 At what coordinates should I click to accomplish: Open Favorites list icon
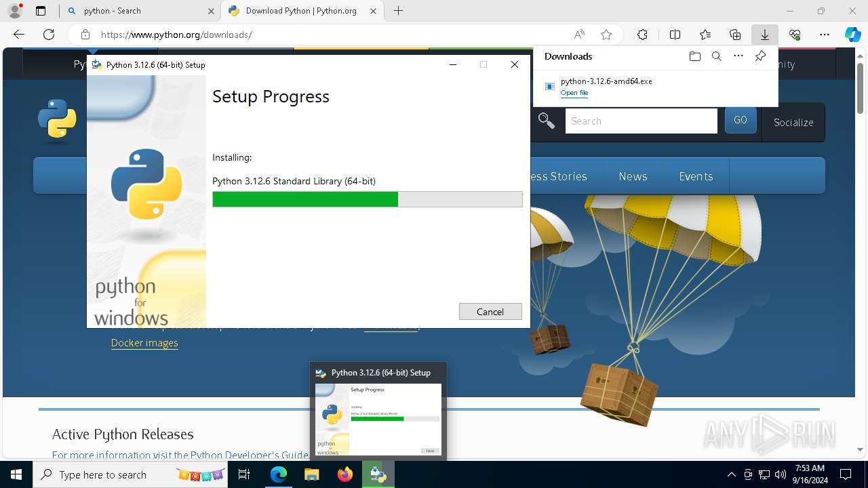click(x=705, y=35)
